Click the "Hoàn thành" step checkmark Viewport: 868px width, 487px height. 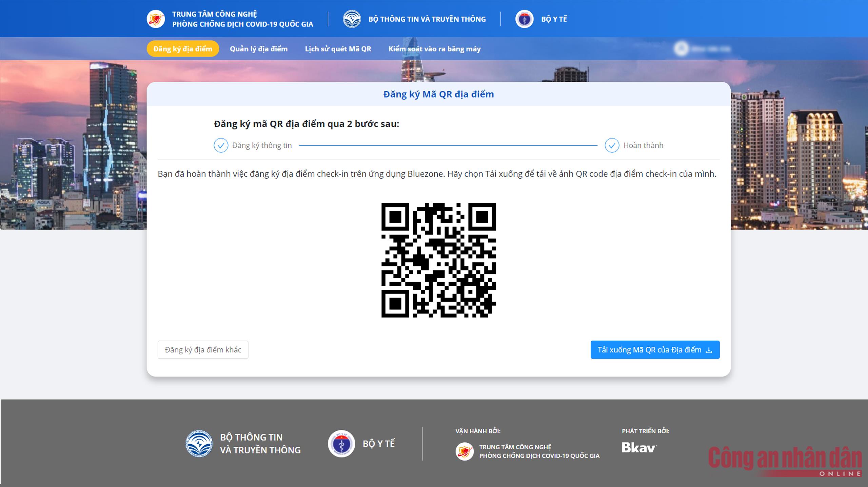[x=612, y=145]
